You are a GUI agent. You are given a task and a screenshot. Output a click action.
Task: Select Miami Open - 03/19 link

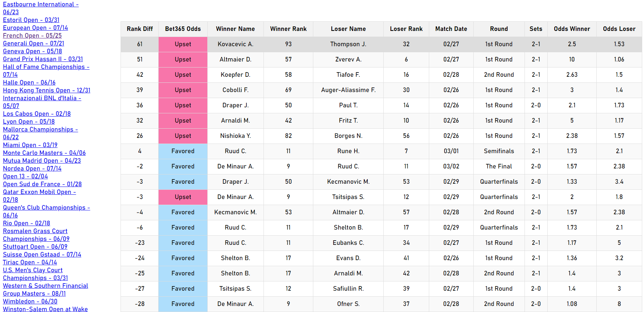(x=30, y=145)
